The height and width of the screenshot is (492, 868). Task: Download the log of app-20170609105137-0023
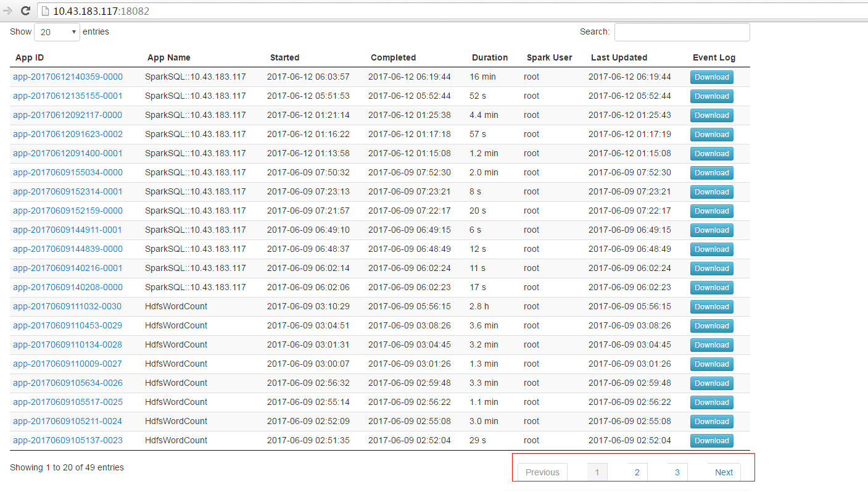712,441
